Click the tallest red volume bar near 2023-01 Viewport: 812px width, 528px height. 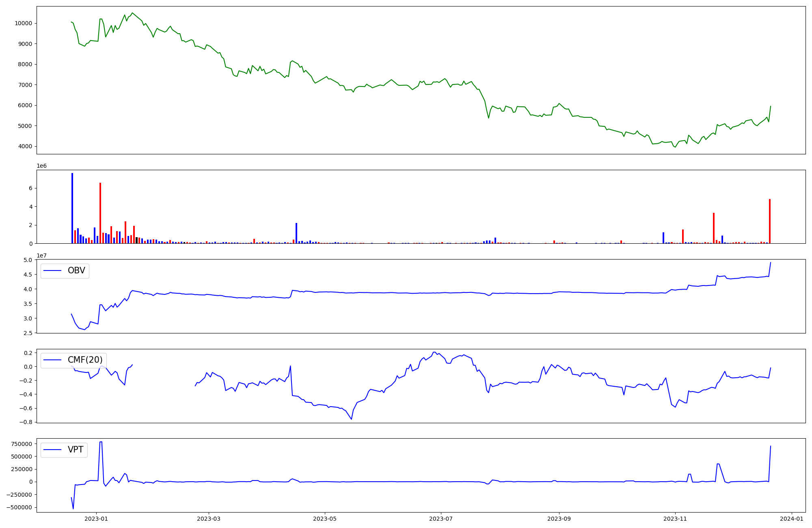point(100,213)
